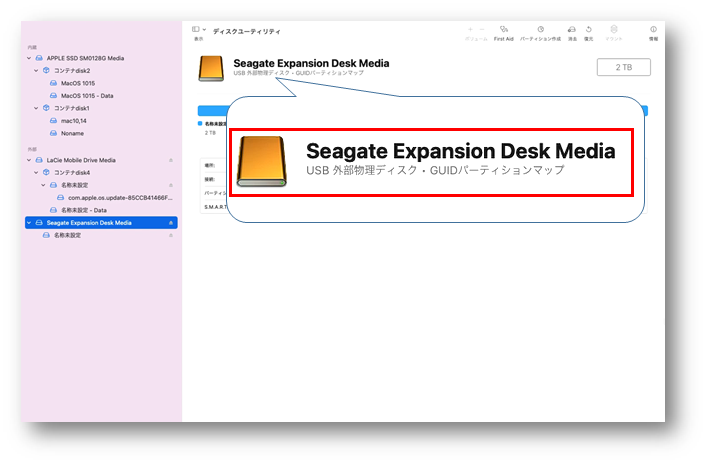Image resolution: width=707 pixels, height=464 pixels.
Task: Click the 2 TB capacity box
Action: (624, 67)
